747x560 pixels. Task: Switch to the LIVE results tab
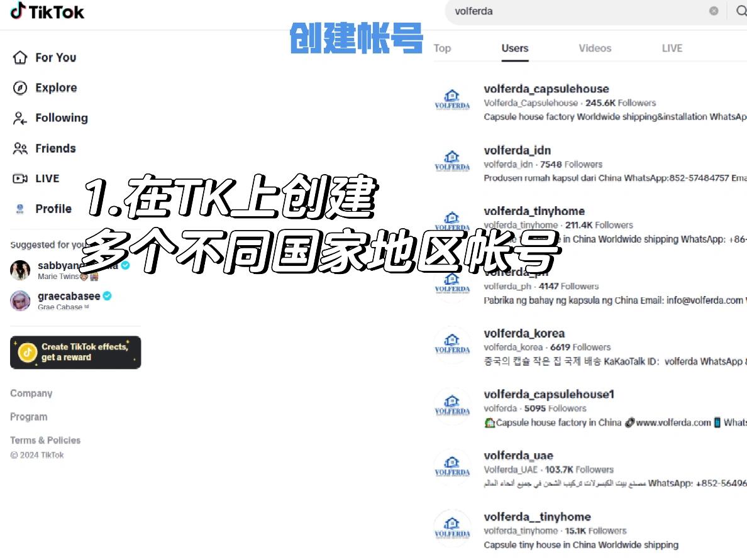(x=672, y=48)
